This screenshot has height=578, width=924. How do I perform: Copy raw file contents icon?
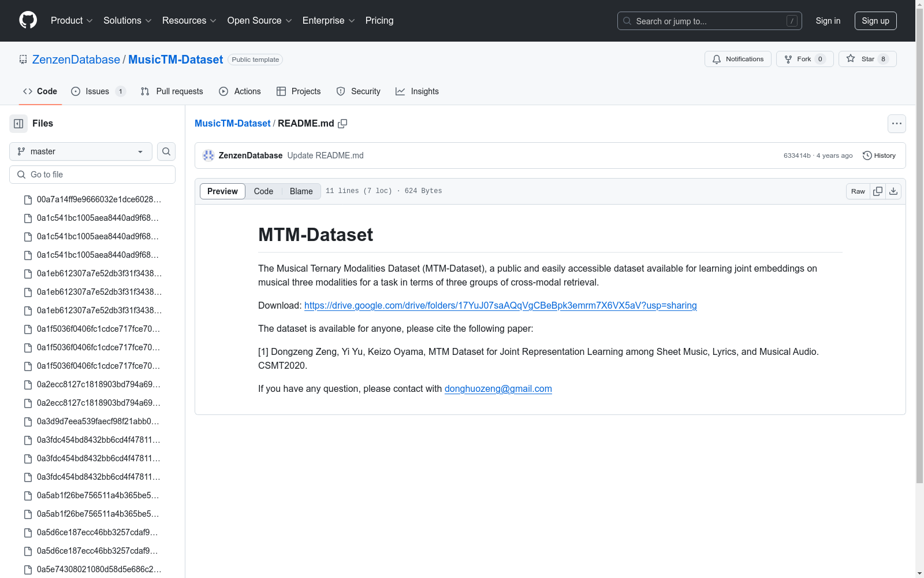[x=878, y=191]
